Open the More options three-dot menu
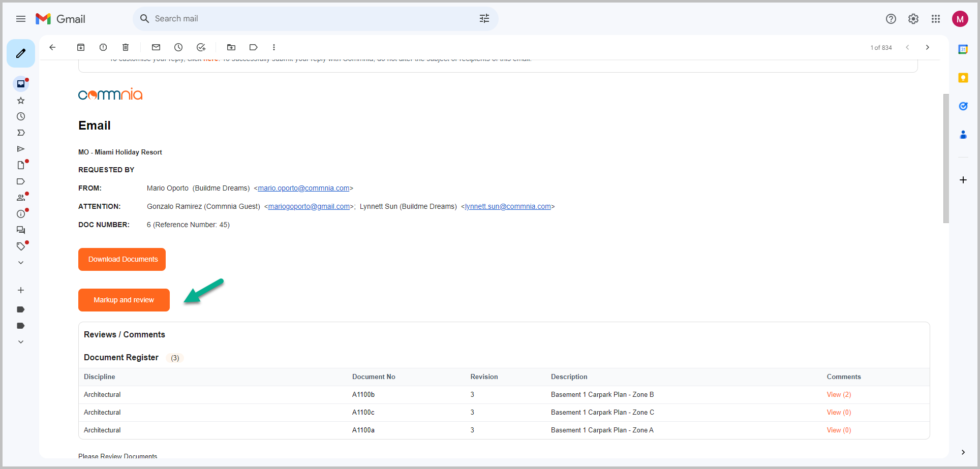The width and height of the screenshot is (980, 469). tap(274, 47)
